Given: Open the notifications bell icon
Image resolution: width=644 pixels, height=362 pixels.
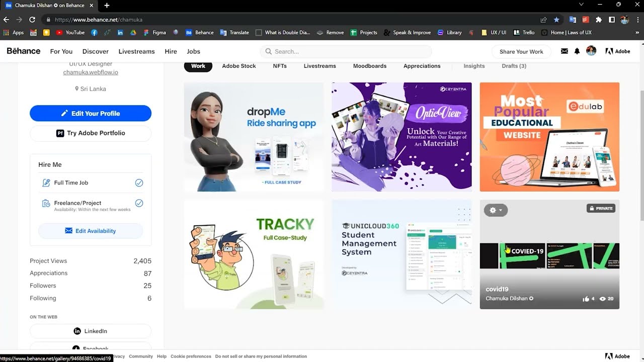Looking at the screenshot, I should tap(577, 51).
